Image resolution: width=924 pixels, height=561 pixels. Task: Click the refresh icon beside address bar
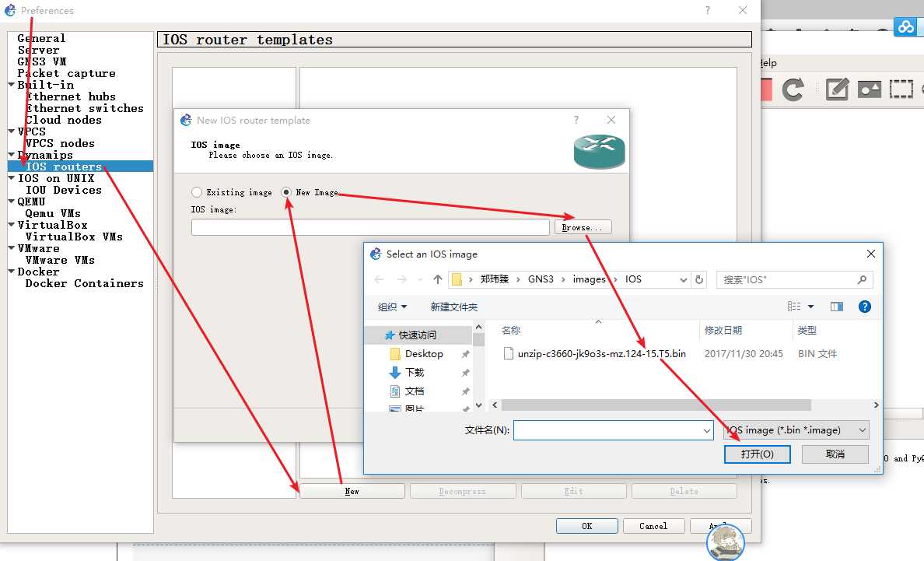pos(699,279)
